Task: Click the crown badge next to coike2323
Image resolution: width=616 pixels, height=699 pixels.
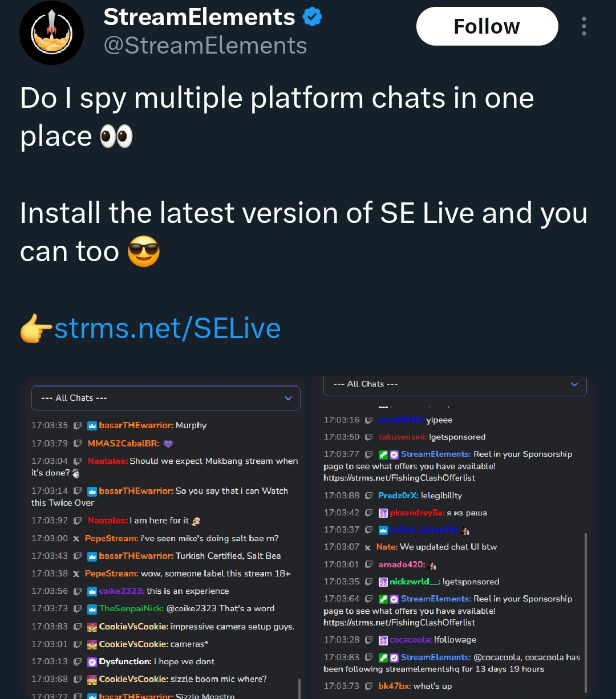Action: [x=92, y=592]
